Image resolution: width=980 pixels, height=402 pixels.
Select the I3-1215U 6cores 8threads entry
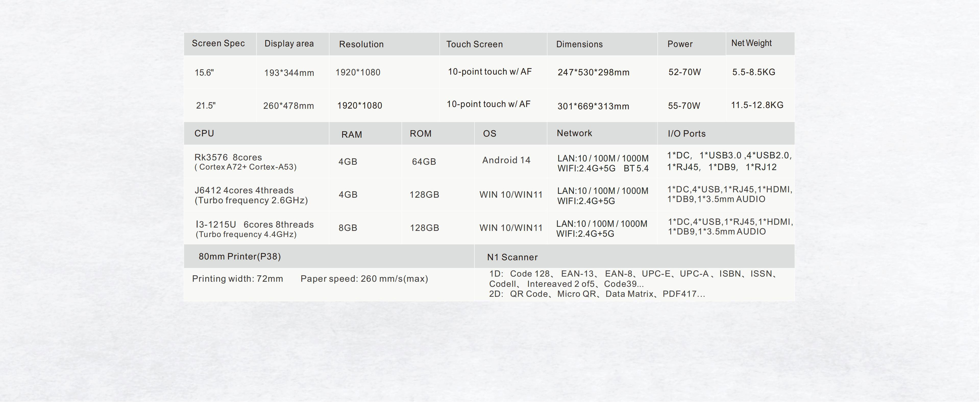click(x=254, y=224)
